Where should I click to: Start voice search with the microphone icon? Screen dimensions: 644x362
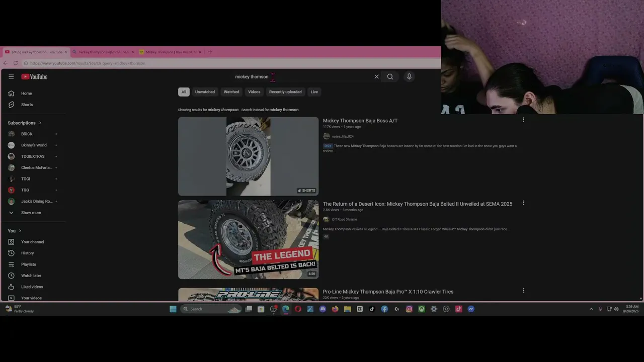409,76
